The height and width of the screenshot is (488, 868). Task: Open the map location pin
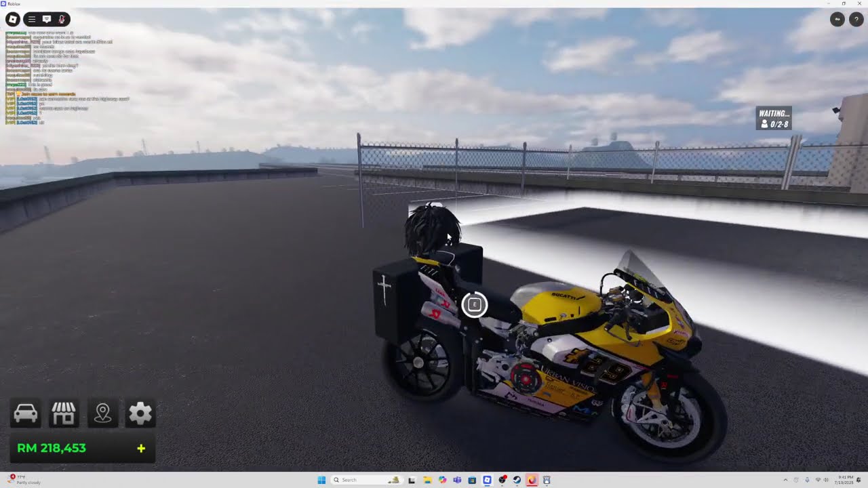(x=102, y=413)
